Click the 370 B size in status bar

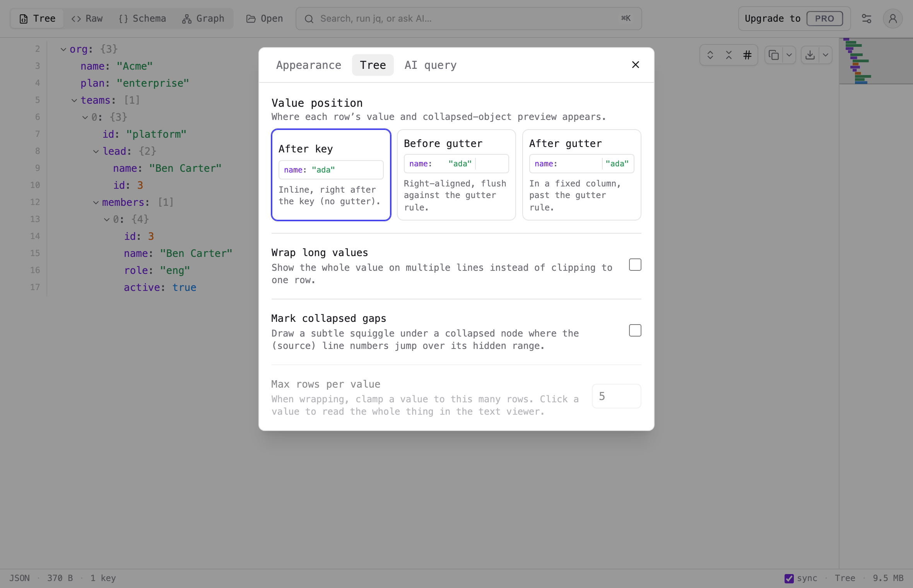(x=60, y=578)
